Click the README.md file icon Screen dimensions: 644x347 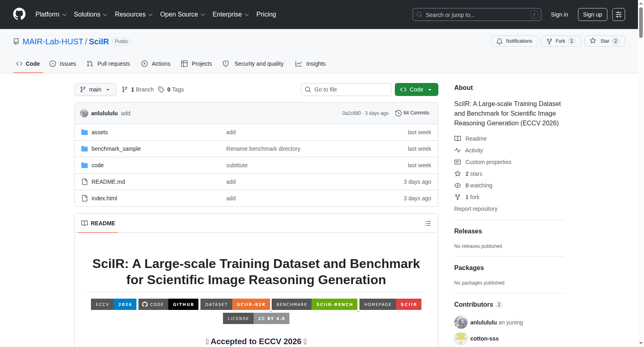pos(85,182)
